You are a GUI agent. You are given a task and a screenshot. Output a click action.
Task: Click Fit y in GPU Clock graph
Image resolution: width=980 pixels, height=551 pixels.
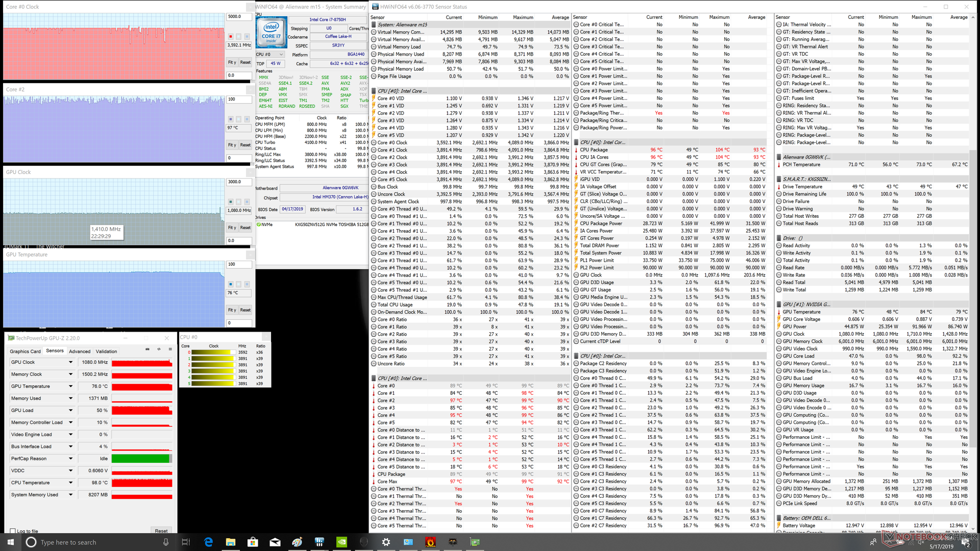coord(232,228)
